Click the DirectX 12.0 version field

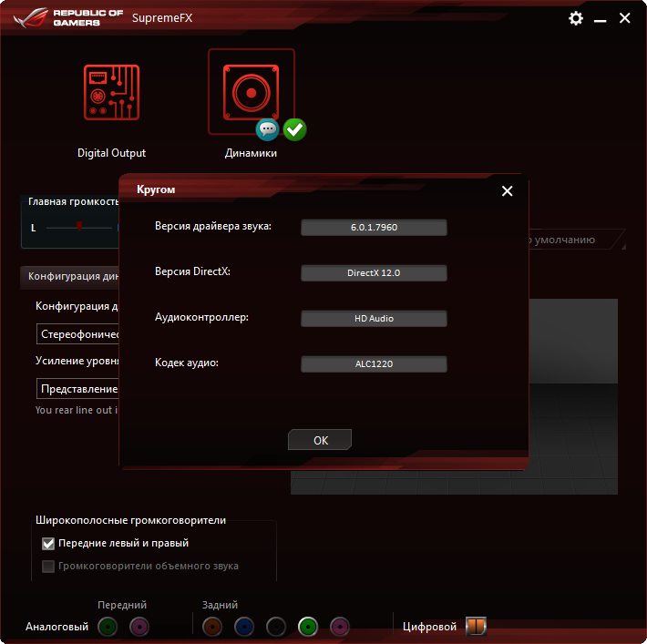374,272
